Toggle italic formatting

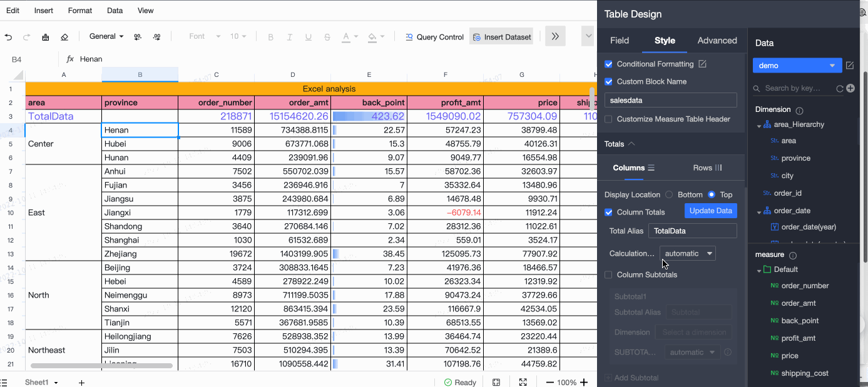290,37
